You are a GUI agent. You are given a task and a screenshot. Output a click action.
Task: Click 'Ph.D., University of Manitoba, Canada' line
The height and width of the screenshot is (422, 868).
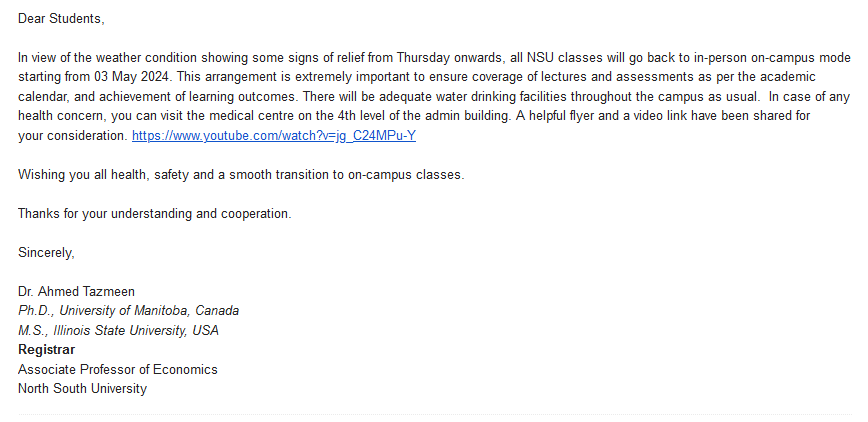[128, 311]
